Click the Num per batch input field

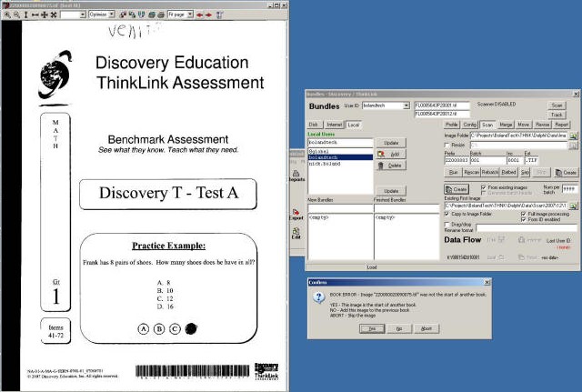click(570, 189)
